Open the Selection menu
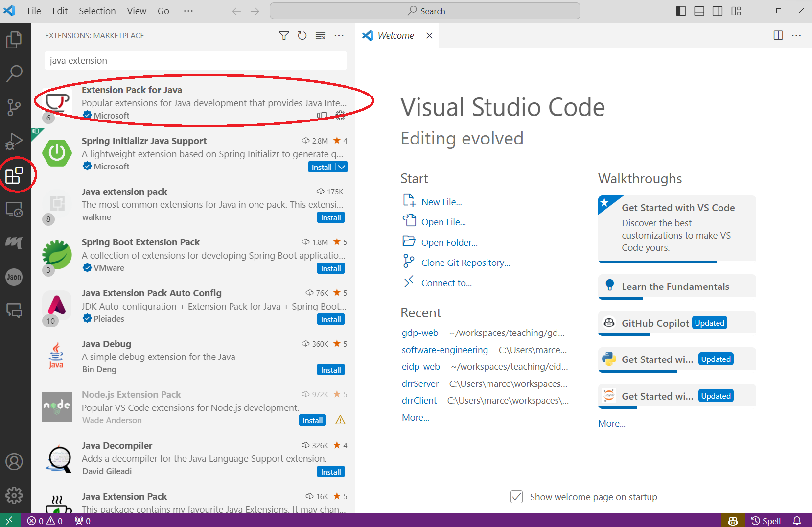Screen dimensions: 812x527 [x=97, y=11]
